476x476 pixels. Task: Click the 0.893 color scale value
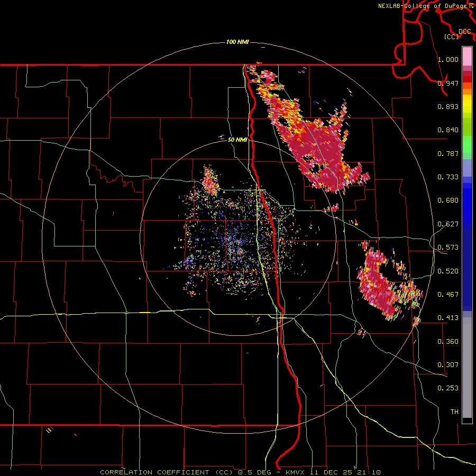[448, 106]
